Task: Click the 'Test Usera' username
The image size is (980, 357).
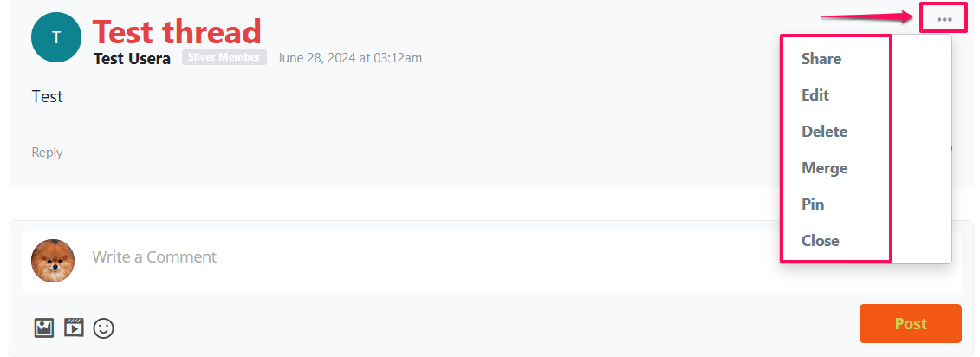Action: (x=132, y=59)
